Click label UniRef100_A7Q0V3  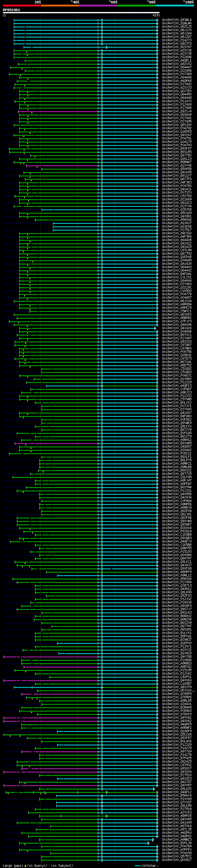(x=177, y=714)
